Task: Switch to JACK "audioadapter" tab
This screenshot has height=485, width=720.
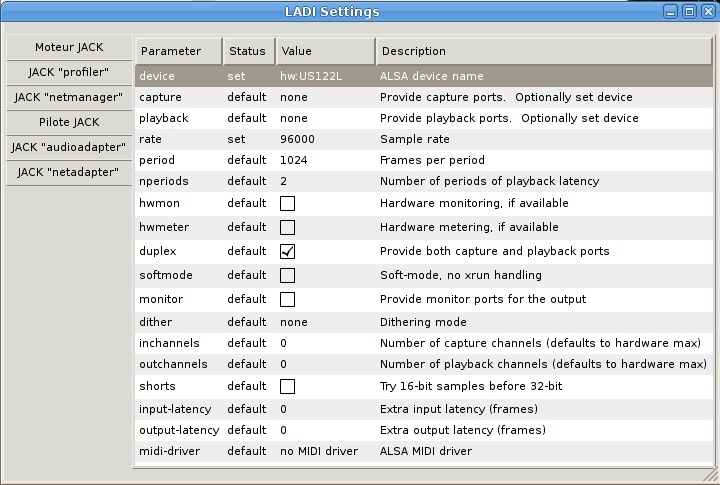Action: coord(69,147)
